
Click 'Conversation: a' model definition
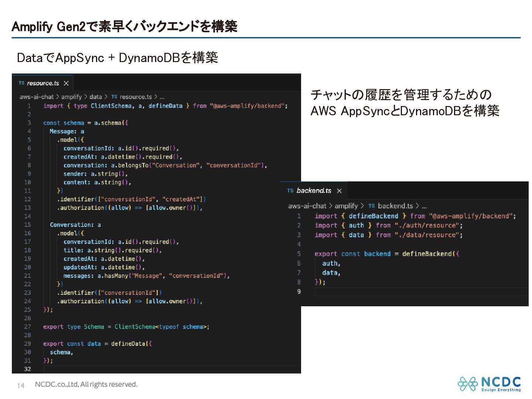coord(75,225)
